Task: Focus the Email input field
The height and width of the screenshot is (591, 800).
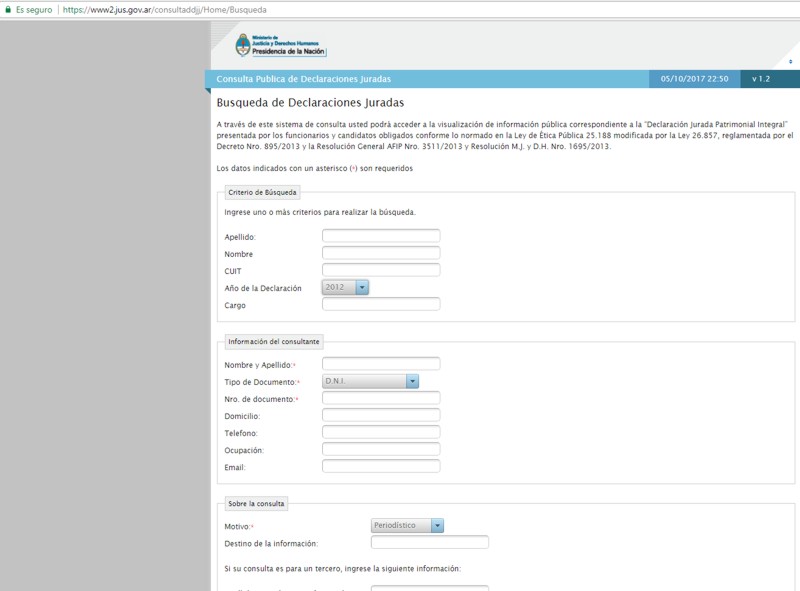Action: [381, 466]
